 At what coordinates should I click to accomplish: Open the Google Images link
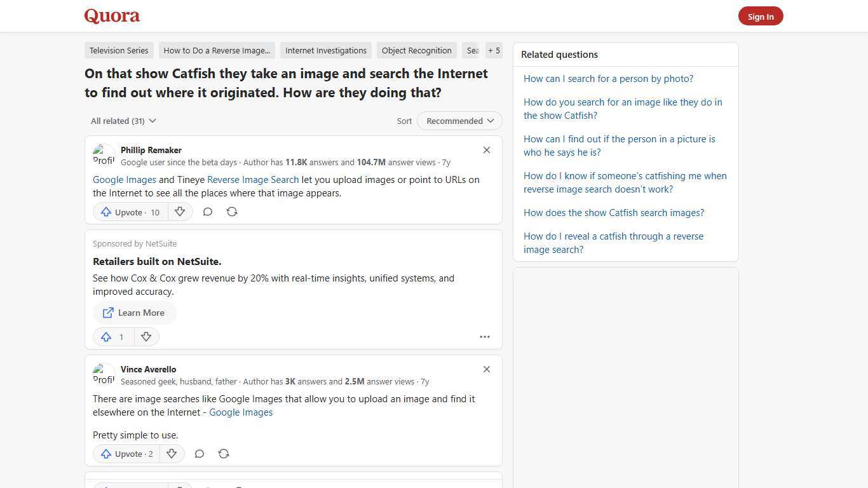point(124,179)
